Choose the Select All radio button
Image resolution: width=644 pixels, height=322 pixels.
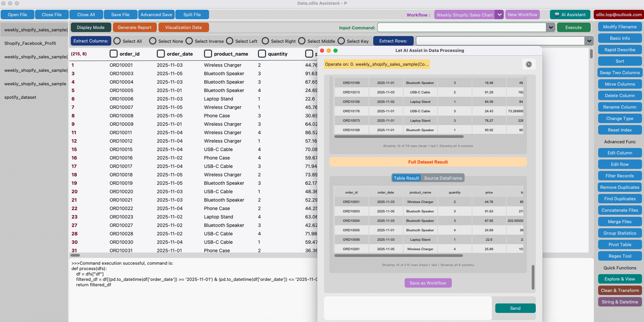pyautogui.click(x=117, y=41)
